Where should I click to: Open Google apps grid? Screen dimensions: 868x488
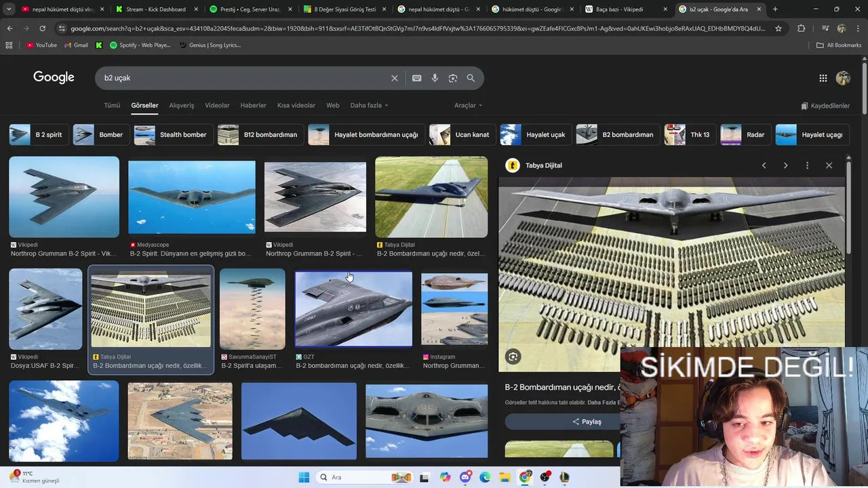pos(823,78)
